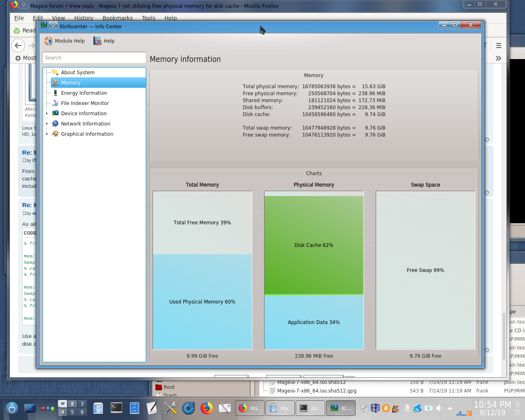
Task: Open the mail envelope launcher
Action: pos(224,408)
